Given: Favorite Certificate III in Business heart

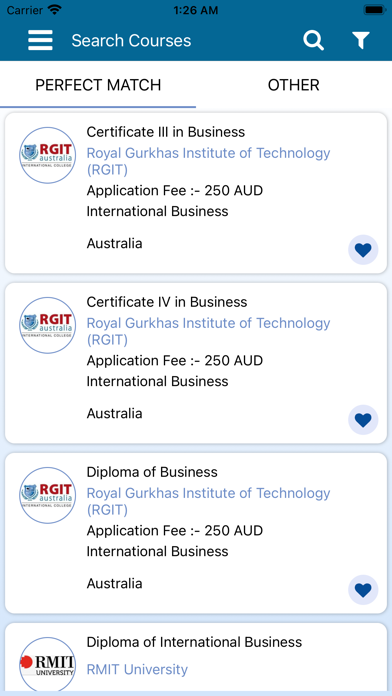Looking at the screenshot, I should 363,250.
